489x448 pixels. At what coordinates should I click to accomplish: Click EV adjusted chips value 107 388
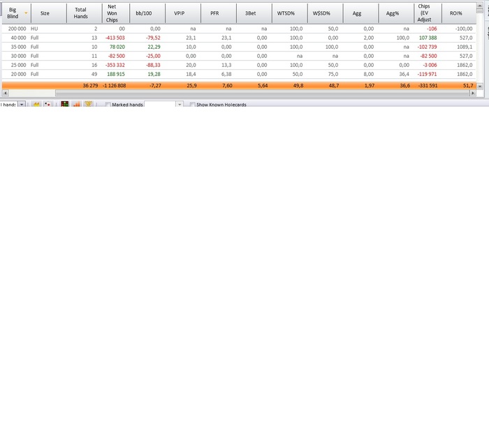(x=428, y=38)
